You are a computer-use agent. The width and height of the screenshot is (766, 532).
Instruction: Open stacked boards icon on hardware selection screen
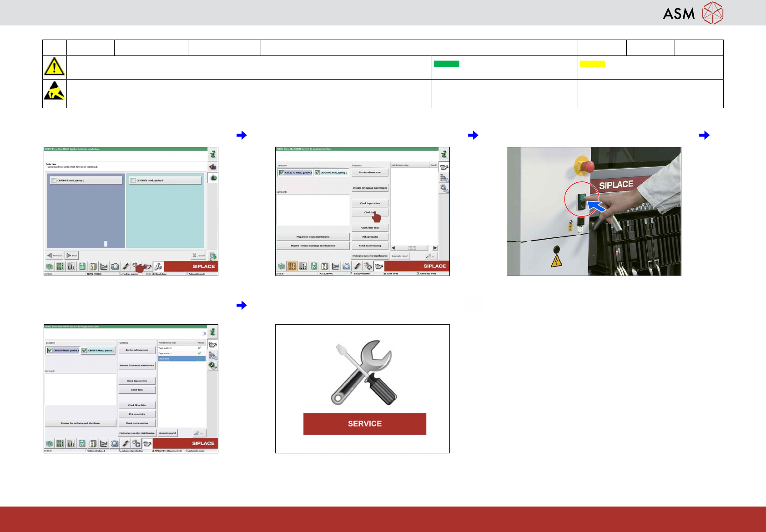49,266
